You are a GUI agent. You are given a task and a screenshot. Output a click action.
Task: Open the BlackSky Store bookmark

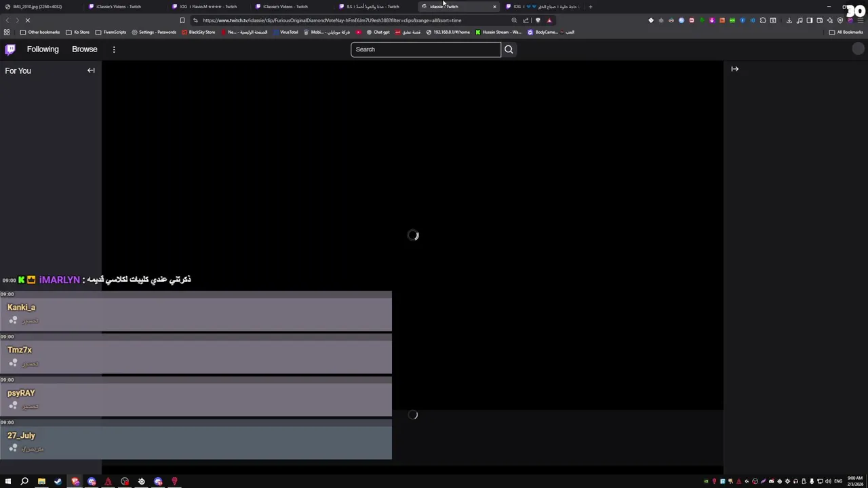pyautogui.click(x=198, y=32)
